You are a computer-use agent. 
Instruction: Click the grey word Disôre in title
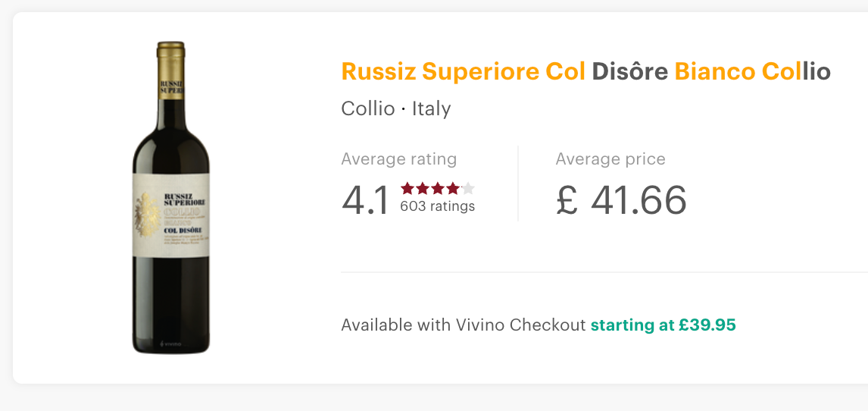[x=629, y=71]
